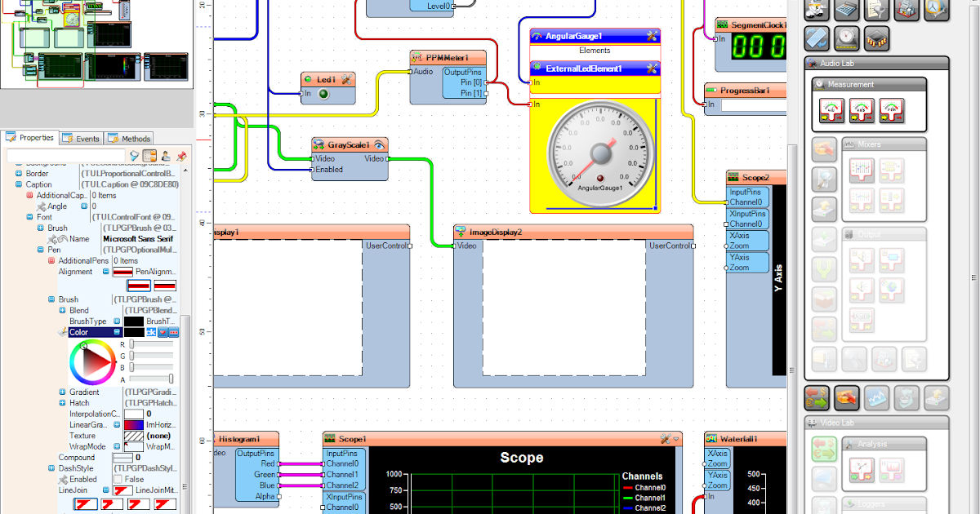Click the calculator icon in the top toolbar

pyautogui.click(x=846, y=8)
